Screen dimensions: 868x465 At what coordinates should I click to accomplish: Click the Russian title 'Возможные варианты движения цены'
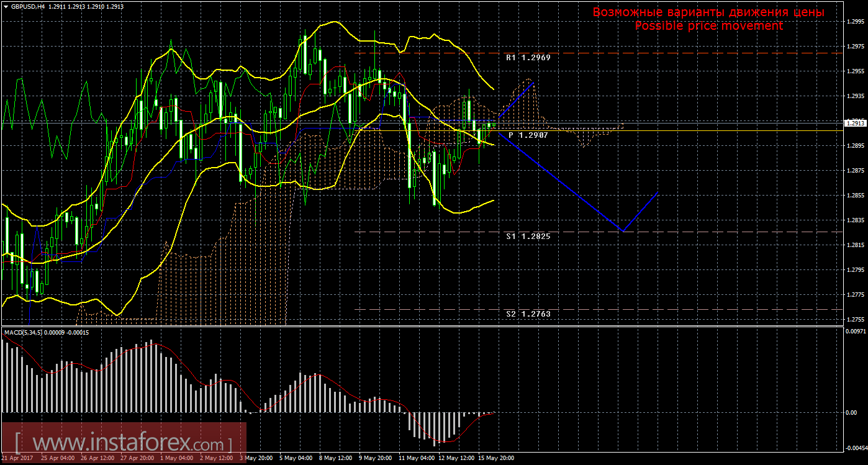tap(708, 12)
